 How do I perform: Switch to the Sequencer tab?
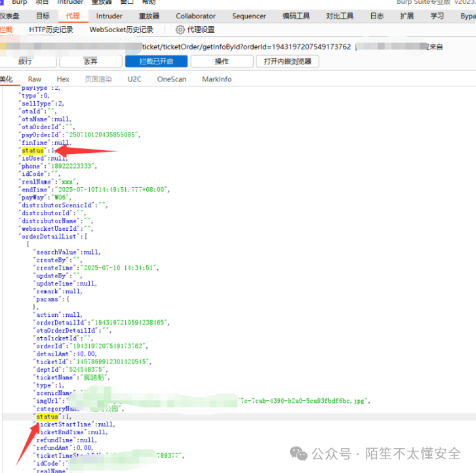click(249, 16)
